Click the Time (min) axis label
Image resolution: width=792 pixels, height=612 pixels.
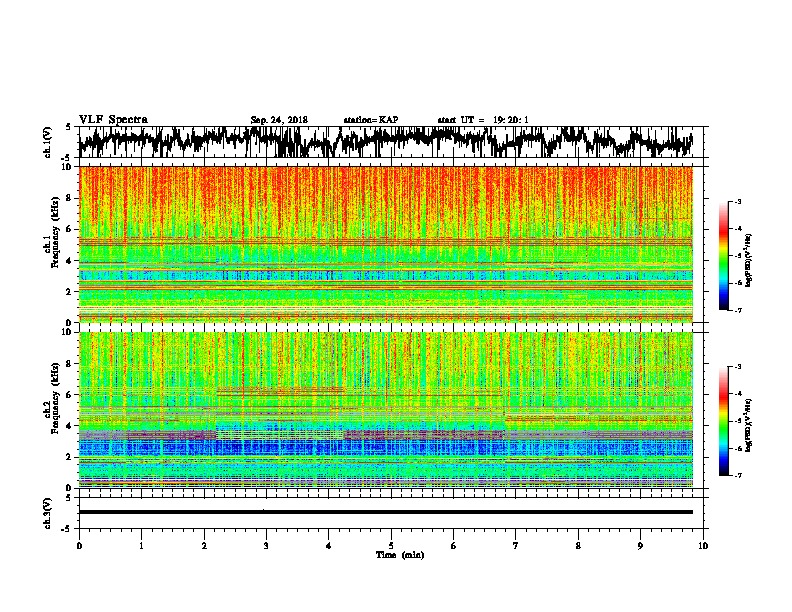coord(400,555)
